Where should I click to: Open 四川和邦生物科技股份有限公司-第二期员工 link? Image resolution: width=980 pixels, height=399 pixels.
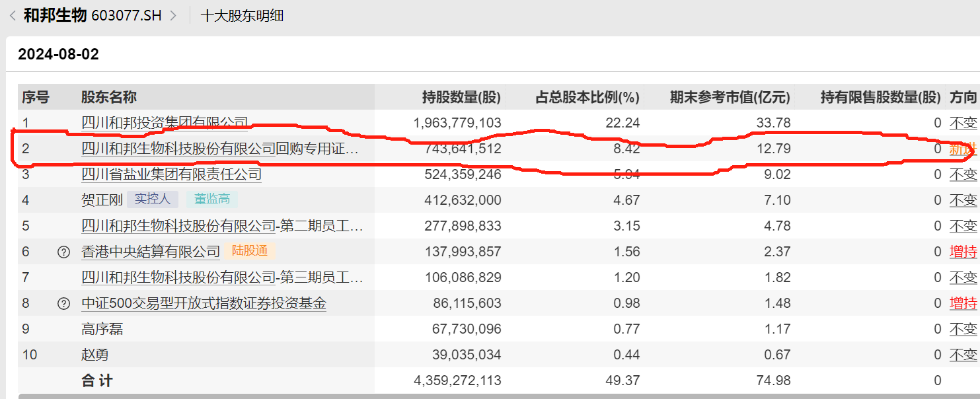pos(222,226)
